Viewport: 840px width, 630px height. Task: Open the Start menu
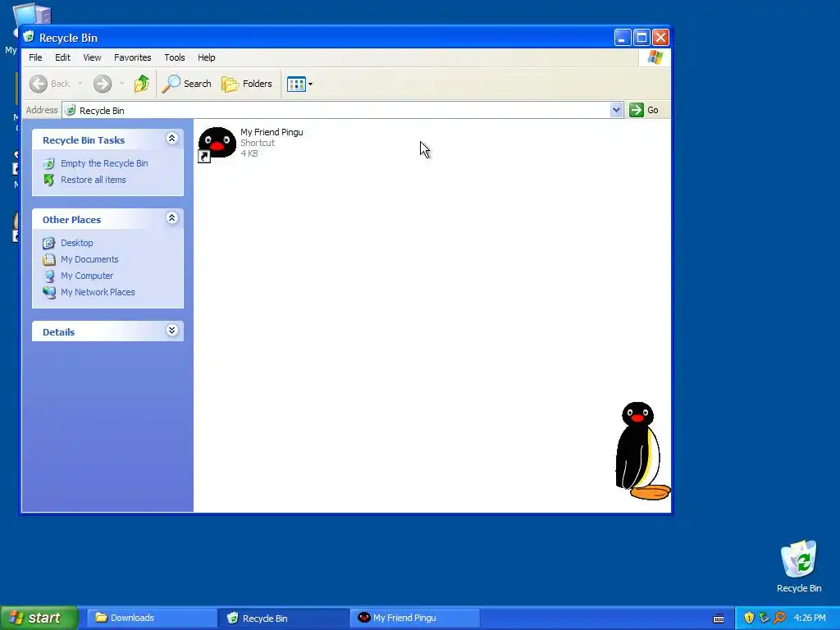pos(39,618)
